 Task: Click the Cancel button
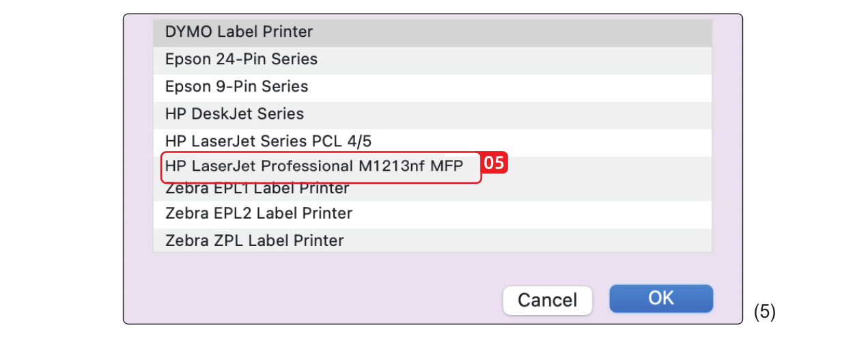coord(547,300)
